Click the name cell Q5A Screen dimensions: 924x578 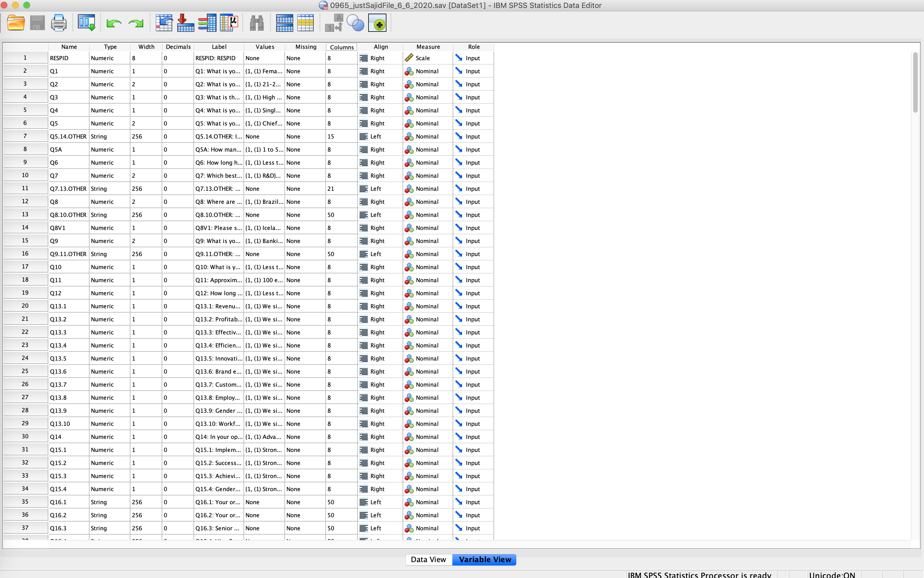tap(69, 150)
